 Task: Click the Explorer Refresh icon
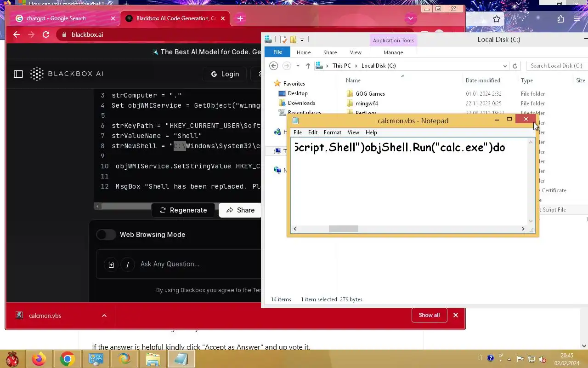(514, 66)
